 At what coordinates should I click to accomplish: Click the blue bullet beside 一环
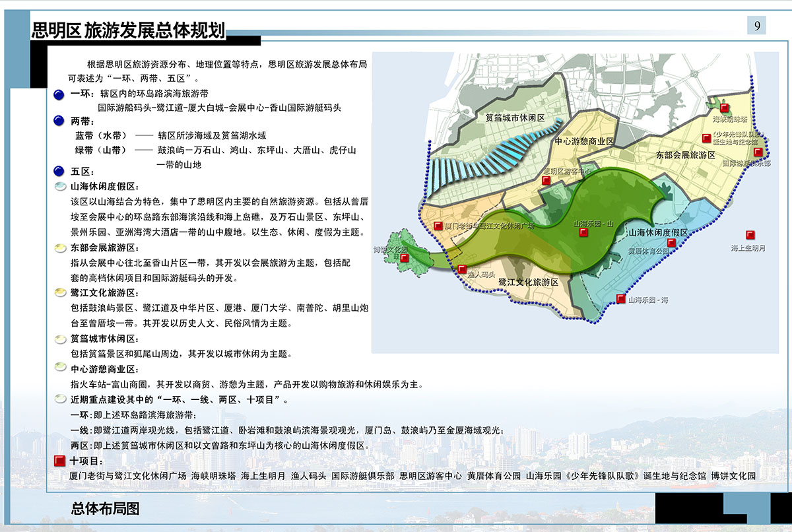59,95
